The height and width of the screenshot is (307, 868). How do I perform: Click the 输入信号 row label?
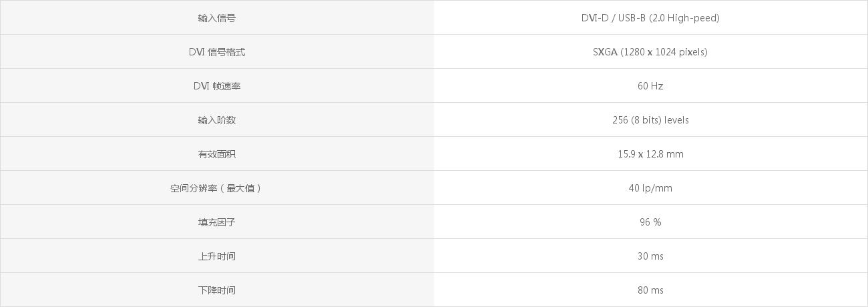217,18
